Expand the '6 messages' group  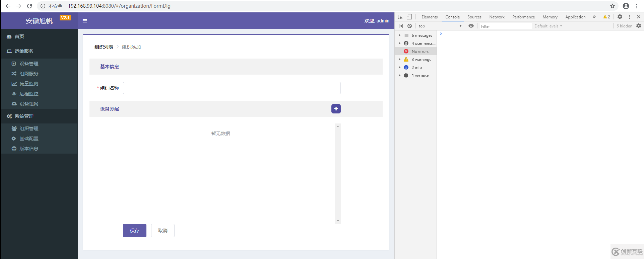tap(399, 35)
